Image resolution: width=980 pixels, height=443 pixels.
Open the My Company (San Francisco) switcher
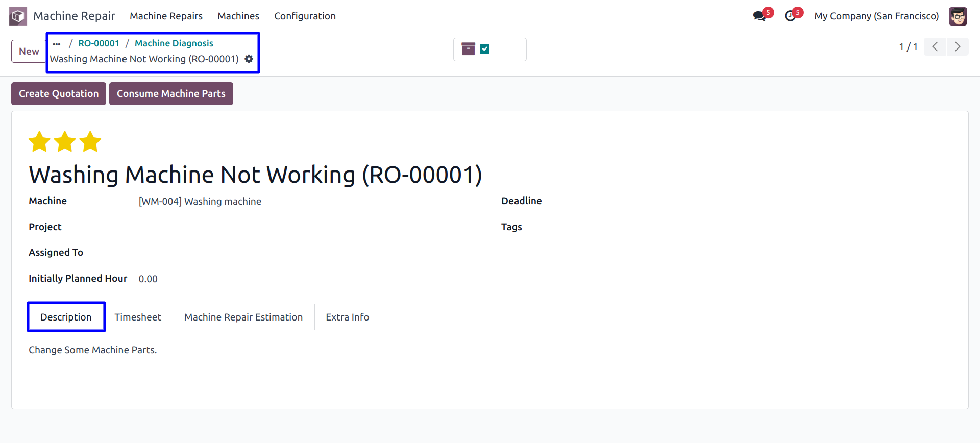coord(876,16)
